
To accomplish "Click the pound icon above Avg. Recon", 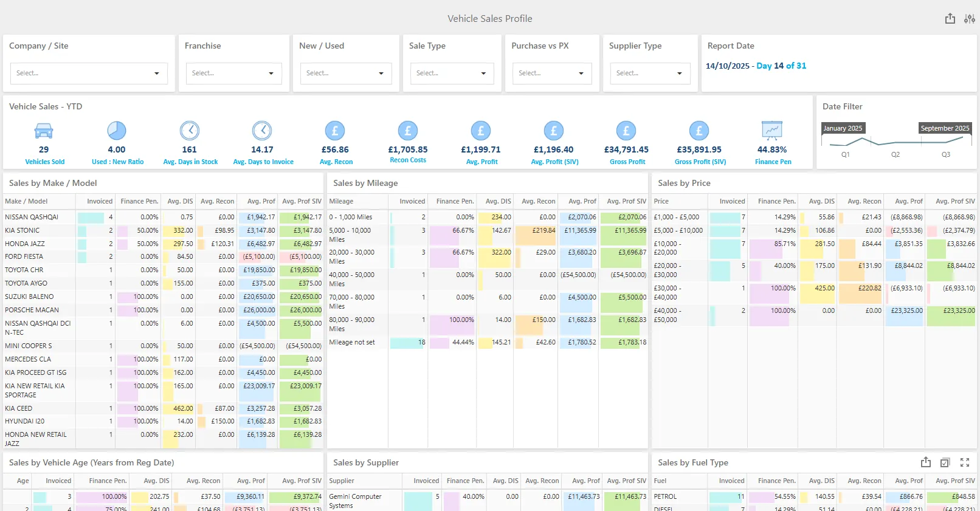I will click(x=335, y=131).
